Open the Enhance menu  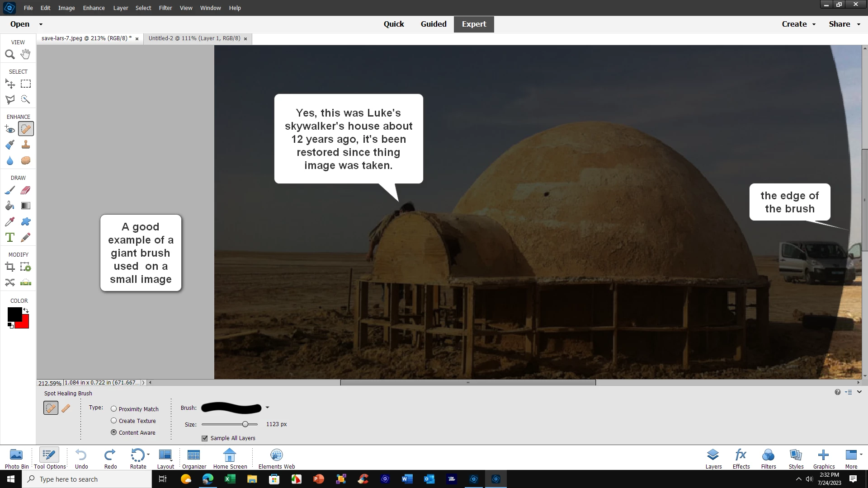click(94, 8)
